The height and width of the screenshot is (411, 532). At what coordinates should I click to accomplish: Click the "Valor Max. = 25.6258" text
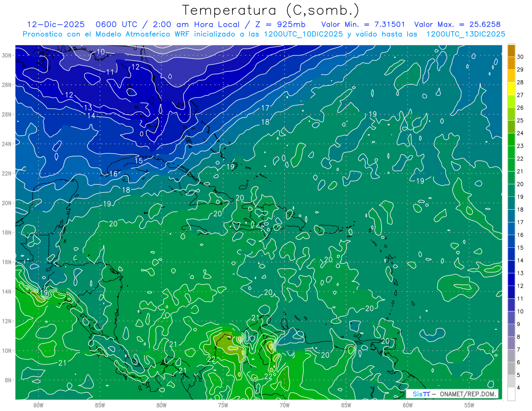click(x=458, y=24)
